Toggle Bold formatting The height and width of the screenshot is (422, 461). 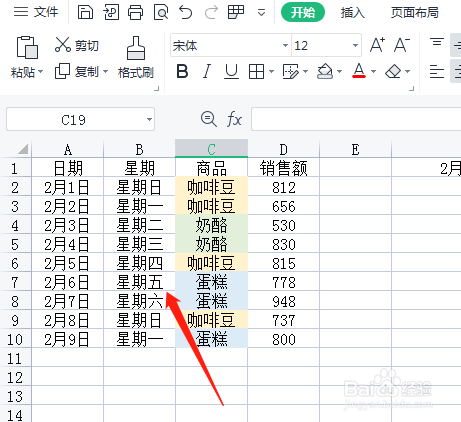click(182, 71)
